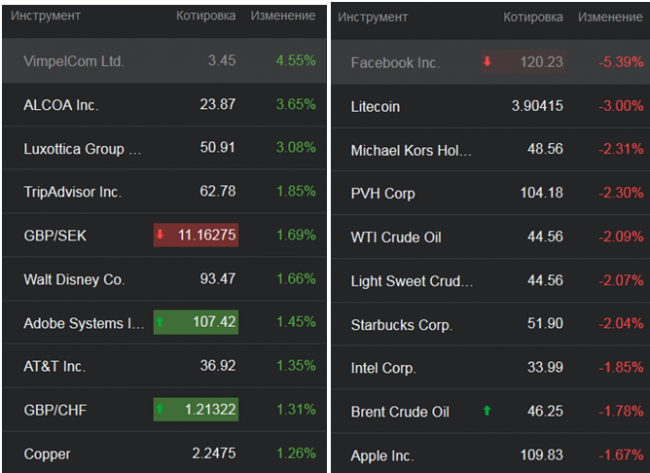Open ALCOA Inc. instrument

[x=61, y=105]
